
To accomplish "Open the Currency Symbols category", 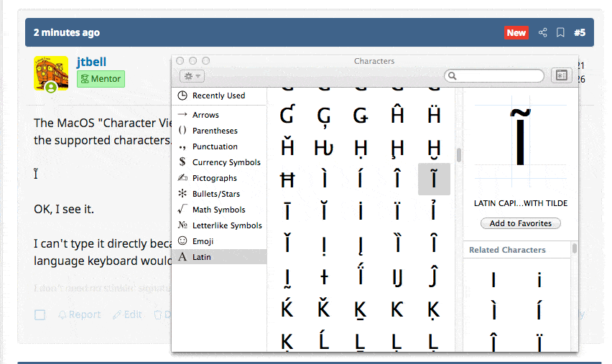I will [x=226, y=162].
